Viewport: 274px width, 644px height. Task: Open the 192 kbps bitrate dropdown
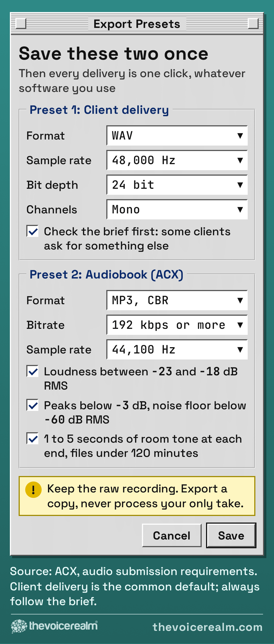tap(177, 325)
